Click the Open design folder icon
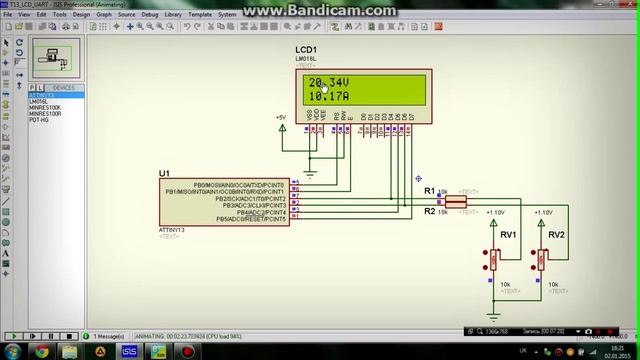Image resolution: width=640 pixels, height=360 pixels. point(19,27)
